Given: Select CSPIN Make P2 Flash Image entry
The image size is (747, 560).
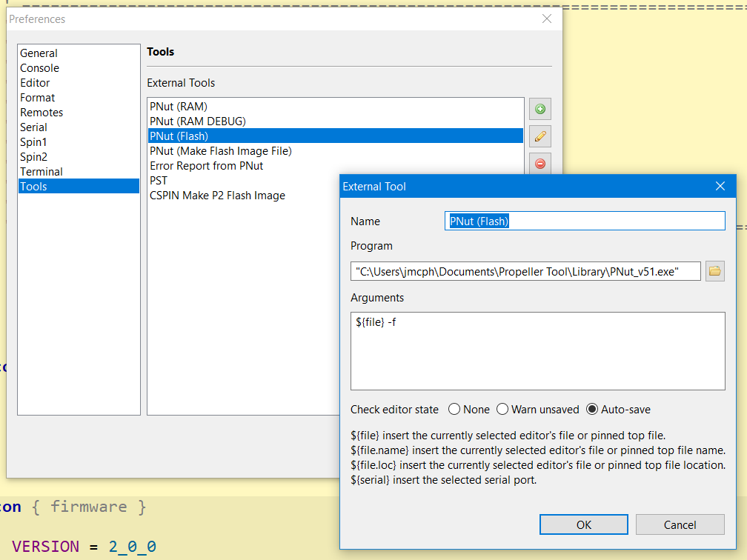Looking at the screenshot, I should [243, 196].
